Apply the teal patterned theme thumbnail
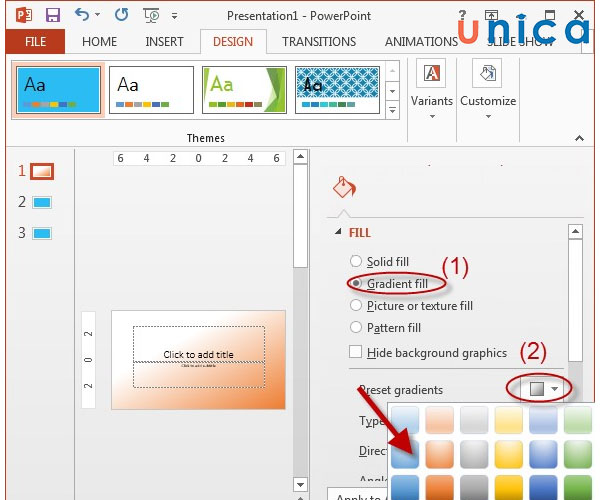The height and width of the screenshot is (500, 600). point(337,90)
